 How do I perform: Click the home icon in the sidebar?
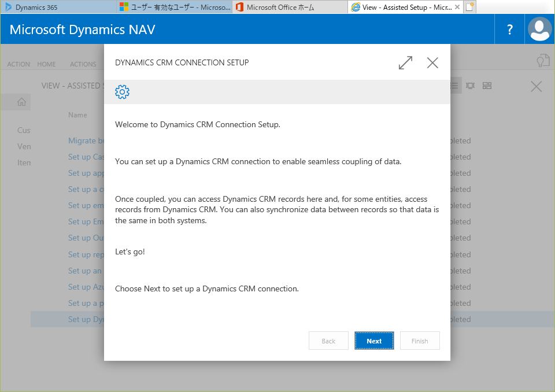(x=21, y=102)
